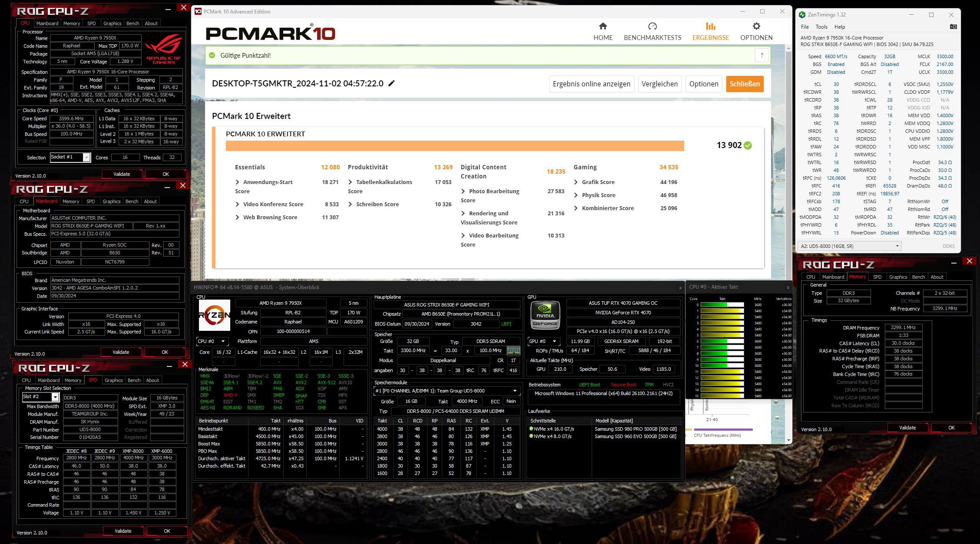Viewport: 980px width, 544px height.
Task: Expand the Grafik Score row
Action: [x=576, y=182]
